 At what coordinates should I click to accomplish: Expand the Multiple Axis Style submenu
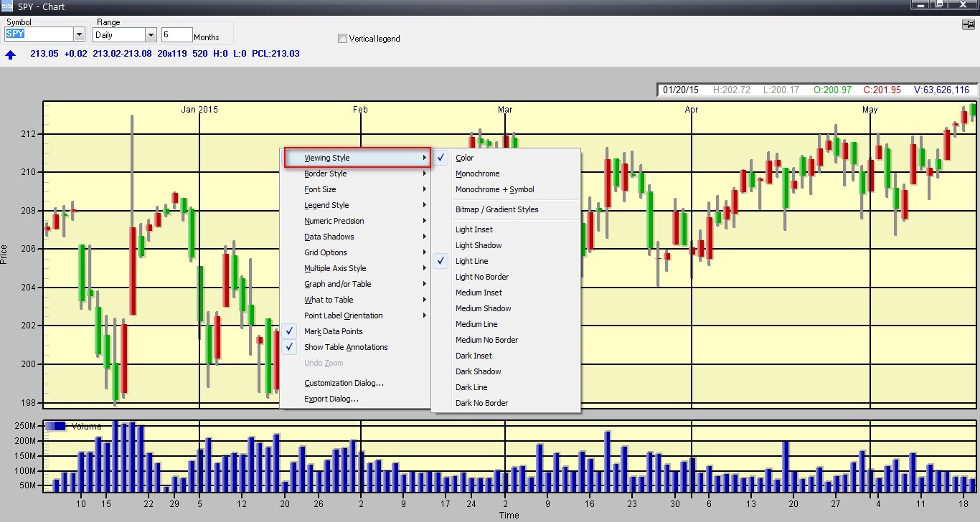357,268
